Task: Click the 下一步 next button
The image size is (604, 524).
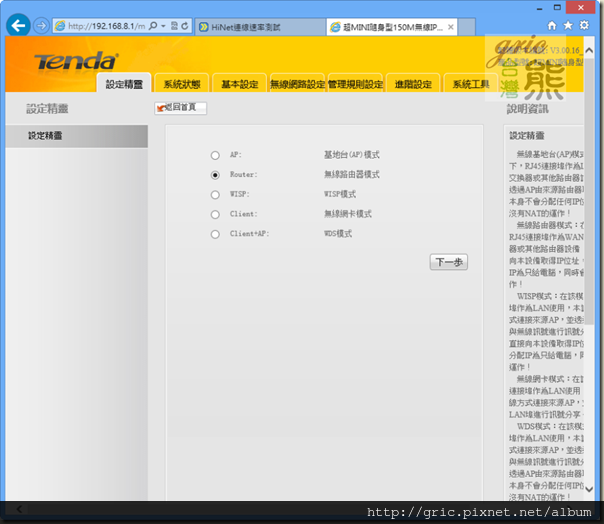Action: 449,262
